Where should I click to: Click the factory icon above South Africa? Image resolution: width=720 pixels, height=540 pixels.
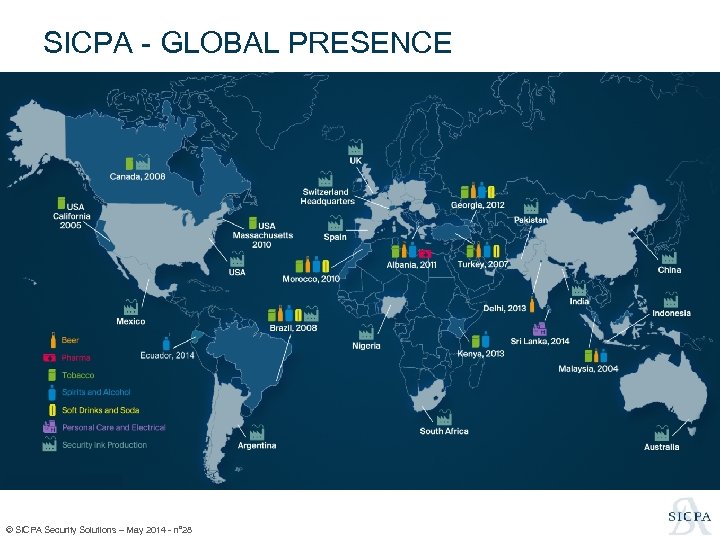coord(444,417)
